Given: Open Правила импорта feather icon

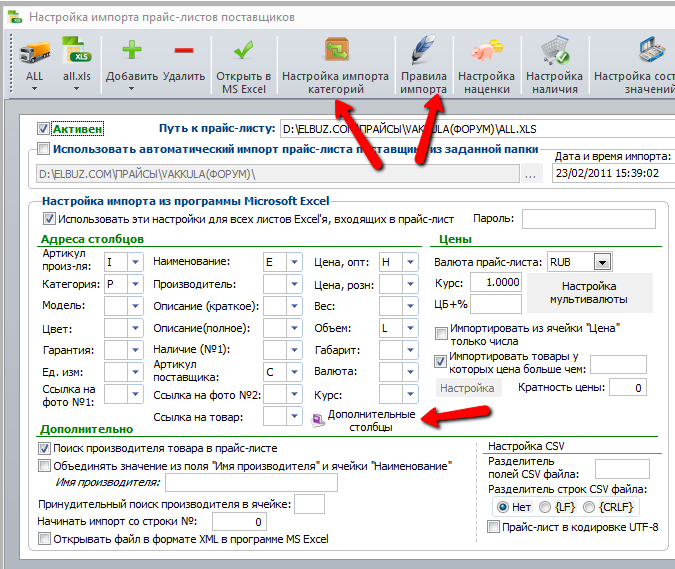Looking at the screenshot, I should pyautogui.click(x=423, y=49).
